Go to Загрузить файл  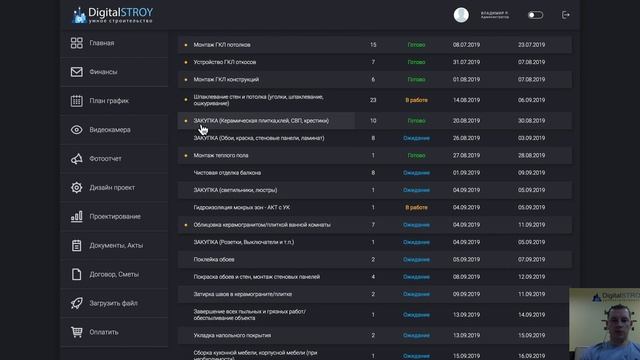pos(114,303)
